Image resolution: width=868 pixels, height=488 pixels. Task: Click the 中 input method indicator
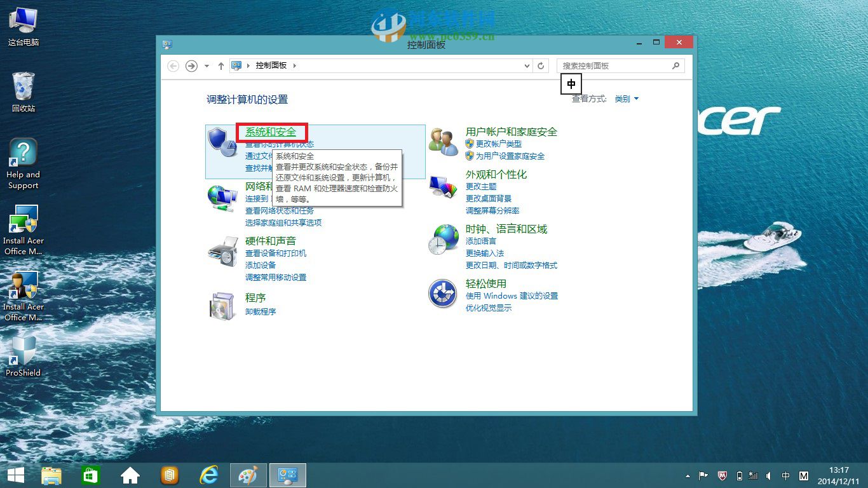[571, 83]
